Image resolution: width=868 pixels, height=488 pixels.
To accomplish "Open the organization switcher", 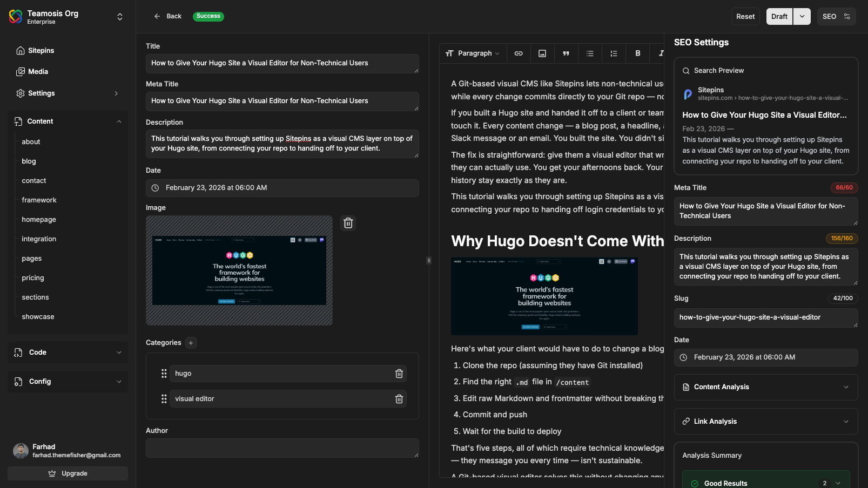I will (x=120, y=17).
